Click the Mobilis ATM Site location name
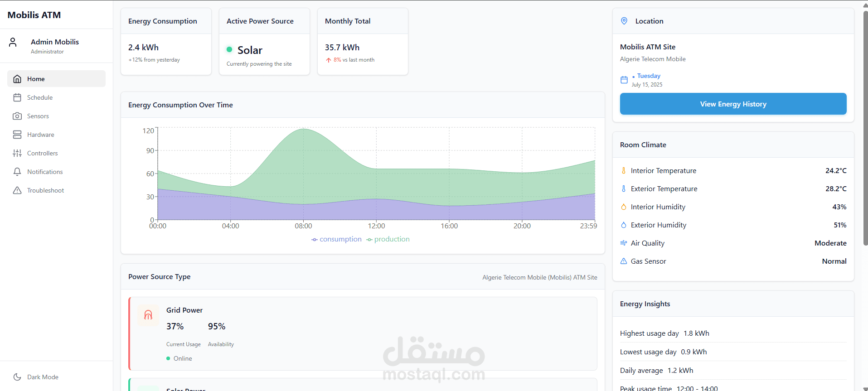868x391 pixels. point(648,47)
